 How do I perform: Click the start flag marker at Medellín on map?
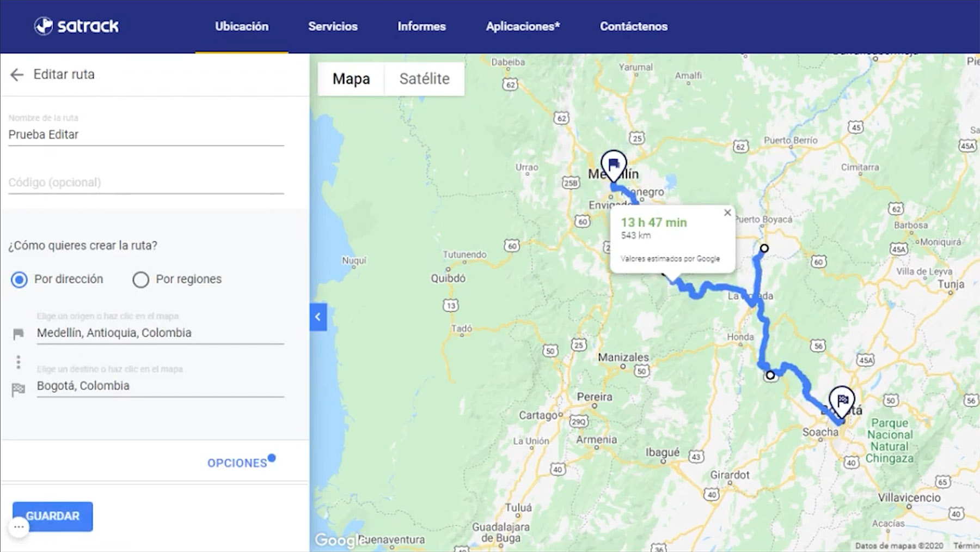[x=614, y=165]
